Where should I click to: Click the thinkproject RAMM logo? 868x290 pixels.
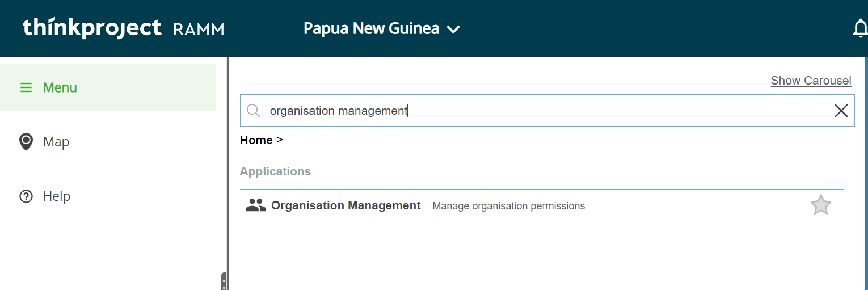pos(123,28)
